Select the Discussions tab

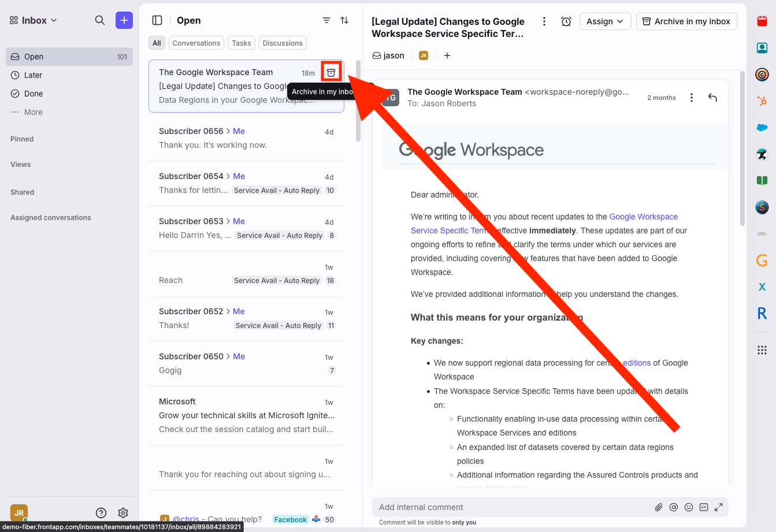tap(283, 43)
